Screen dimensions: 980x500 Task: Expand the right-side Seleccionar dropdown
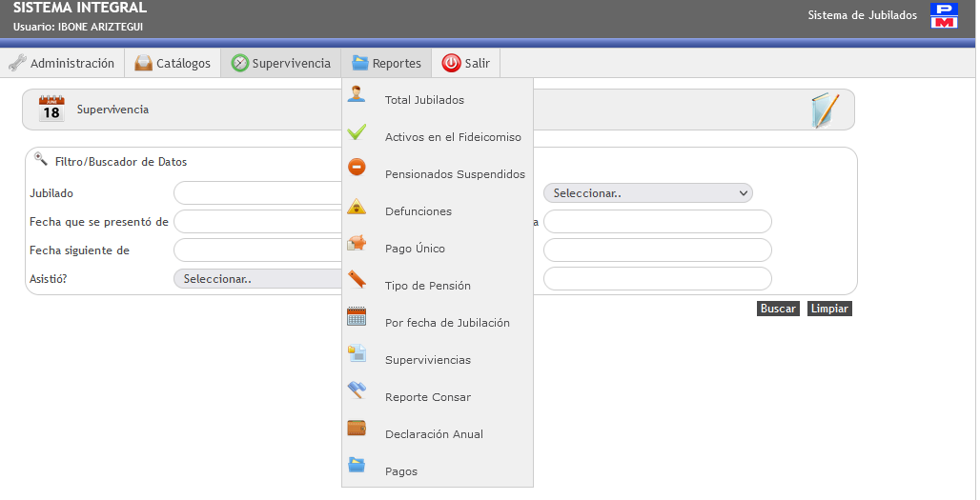[648, 193]
